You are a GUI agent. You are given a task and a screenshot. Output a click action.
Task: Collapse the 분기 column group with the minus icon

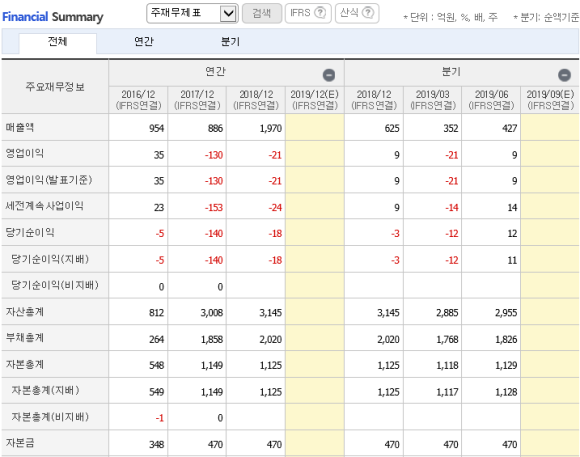point(564,75)
